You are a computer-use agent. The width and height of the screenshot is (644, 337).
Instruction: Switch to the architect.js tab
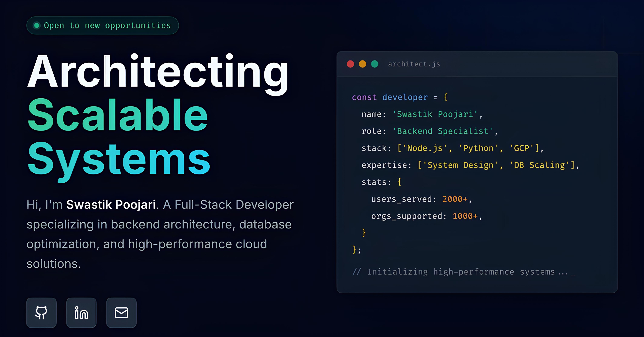pyautogui.click(x=414, y=64)
